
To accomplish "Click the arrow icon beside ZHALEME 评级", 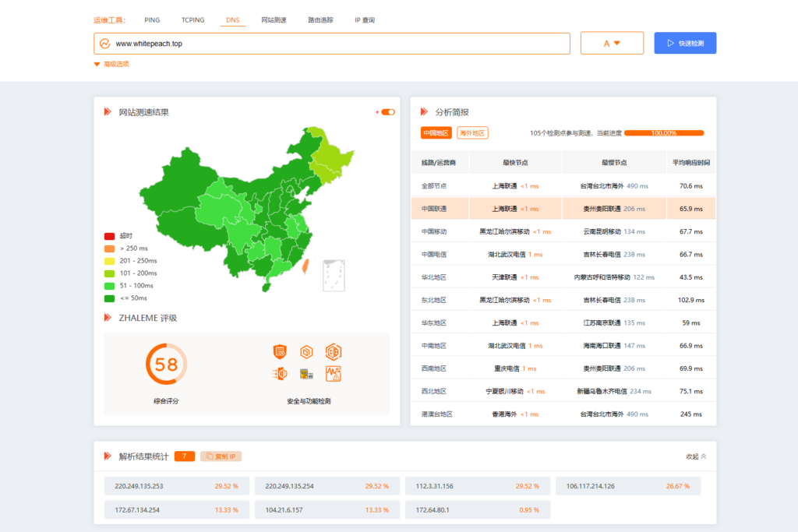I will click(x=108, y=317).
